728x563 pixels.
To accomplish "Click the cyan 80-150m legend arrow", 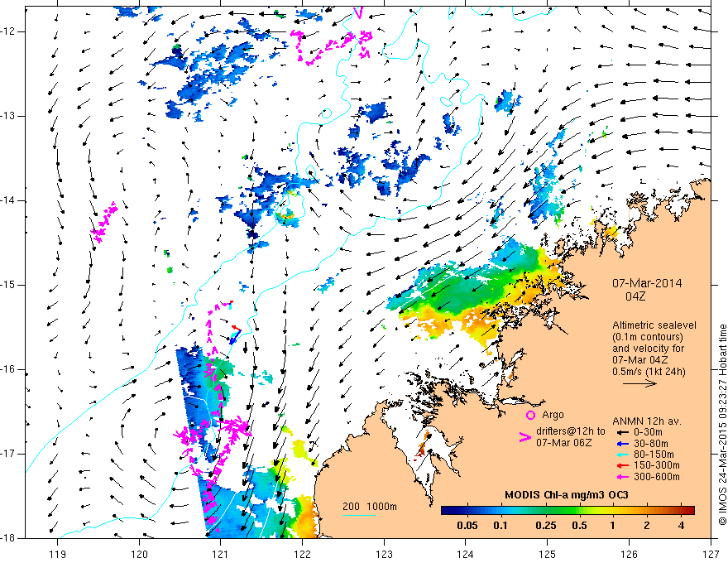I will (x=622, y=455).
